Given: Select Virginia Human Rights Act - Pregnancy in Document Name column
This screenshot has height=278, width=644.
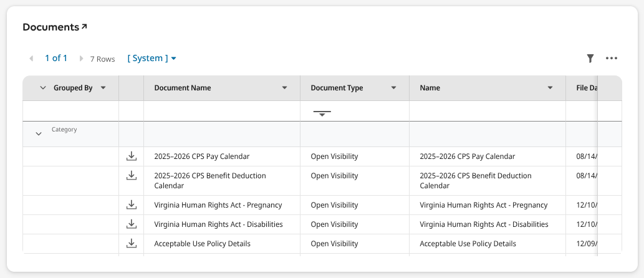Looking at the screenshot, I should coord(218,205).
